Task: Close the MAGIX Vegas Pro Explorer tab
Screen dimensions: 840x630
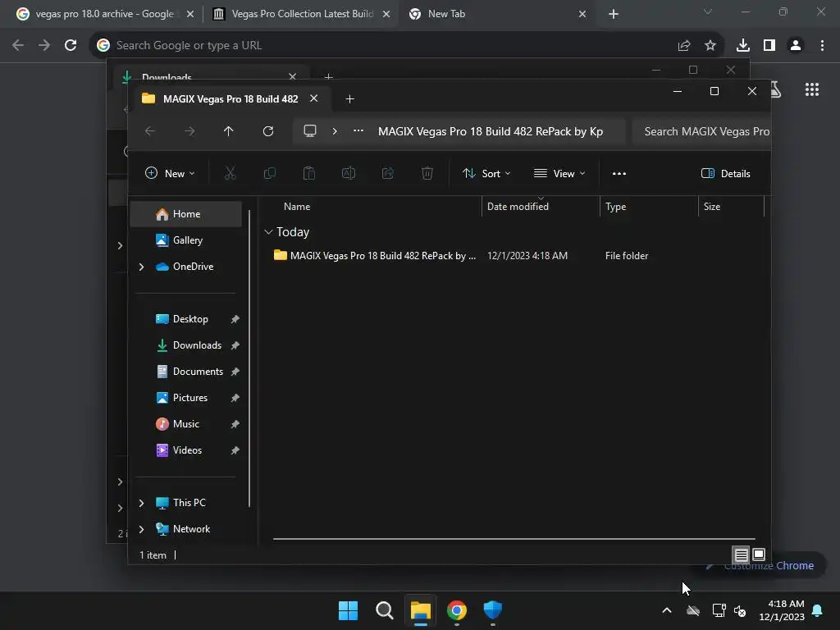Action: pos(314,98)
